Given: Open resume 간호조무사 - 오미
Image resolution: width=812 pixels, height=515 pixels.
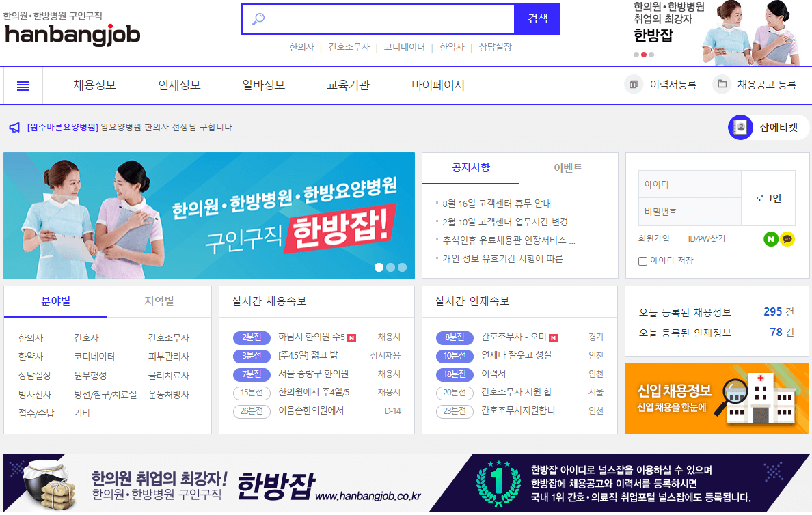Looking at the screenshot, I should click(x=514, y=337).
